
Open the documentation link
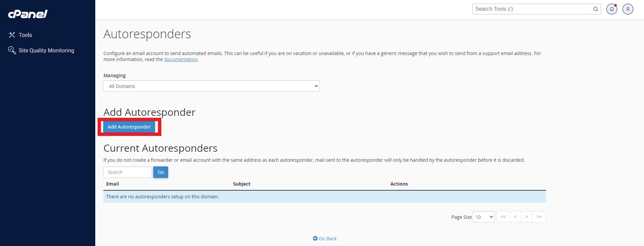click(181, 59)
